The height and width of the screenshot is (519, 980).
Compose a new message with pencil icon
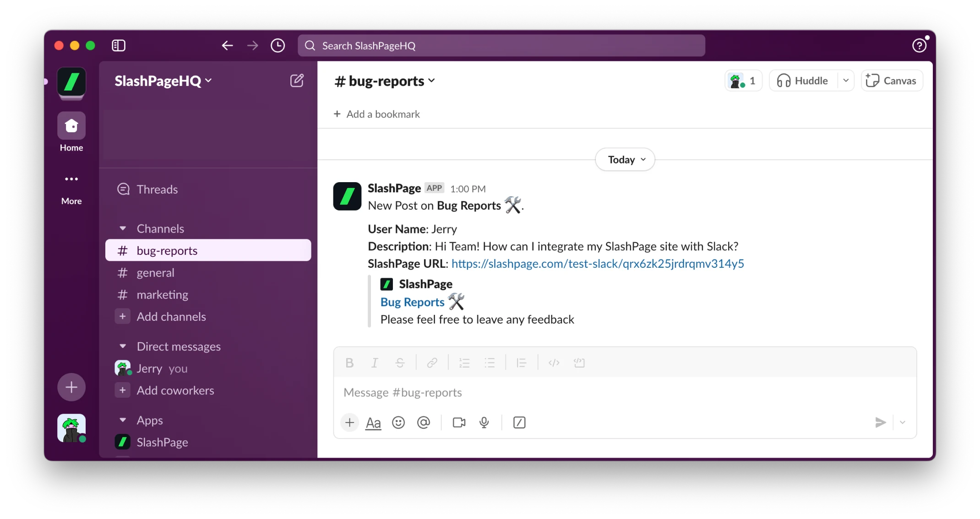click(x=297, y=81)
